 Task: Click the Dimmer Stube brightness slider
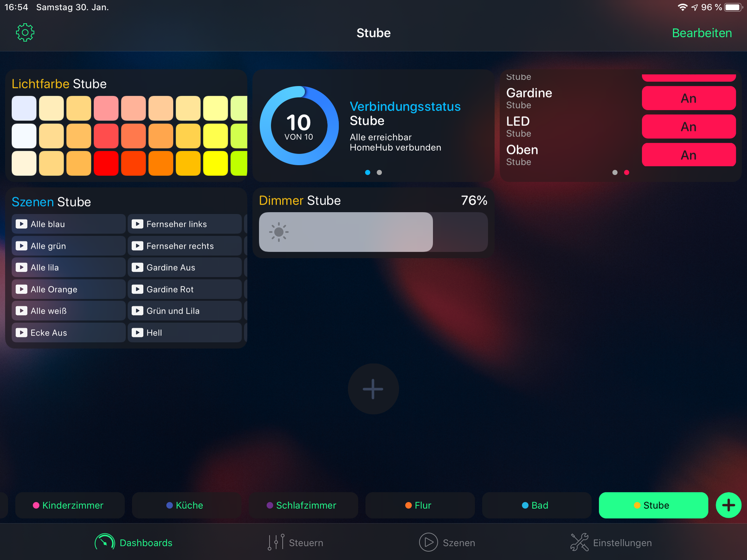[x=373, y=232]
